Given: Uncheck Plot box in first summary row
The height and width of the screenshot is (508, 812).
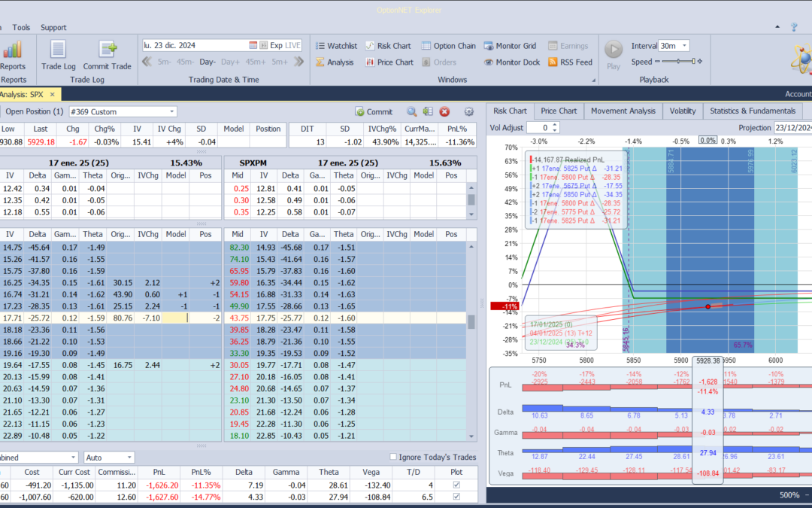Looking at the screenshot, I should 456,485.
